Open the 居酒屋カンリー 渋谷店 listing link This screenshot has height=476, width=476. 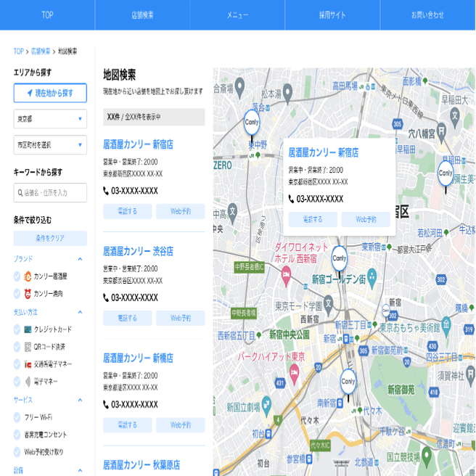click(138, 251)
